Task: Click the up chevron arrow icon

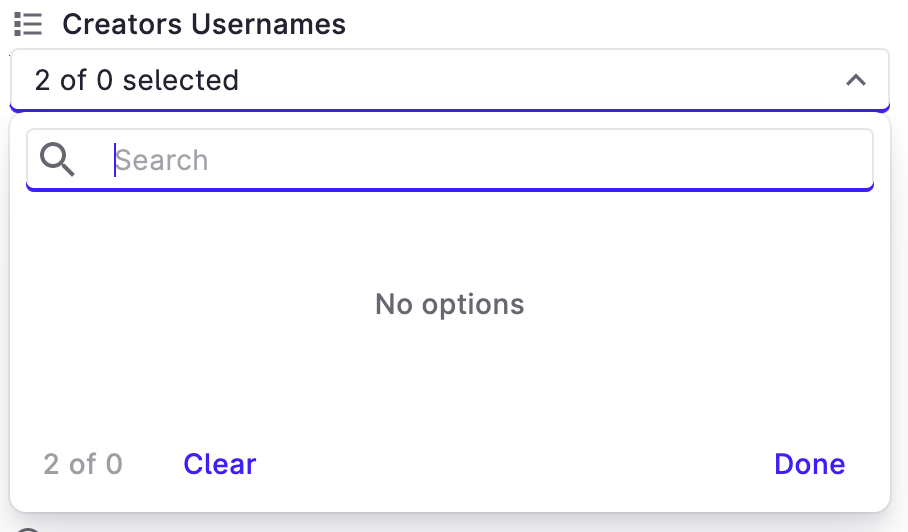Action: pos(855,80)
